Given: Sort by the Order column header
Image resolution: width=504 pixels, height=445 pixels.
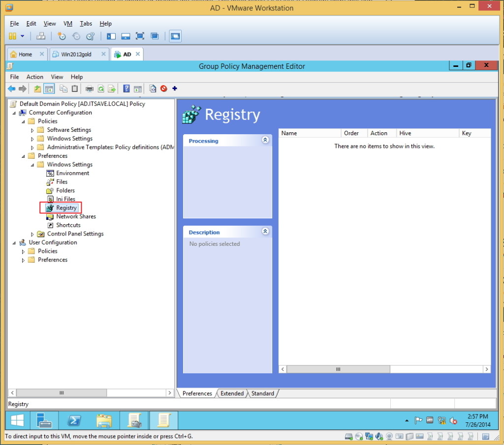Looking at the screenshot, I should 354,133.
